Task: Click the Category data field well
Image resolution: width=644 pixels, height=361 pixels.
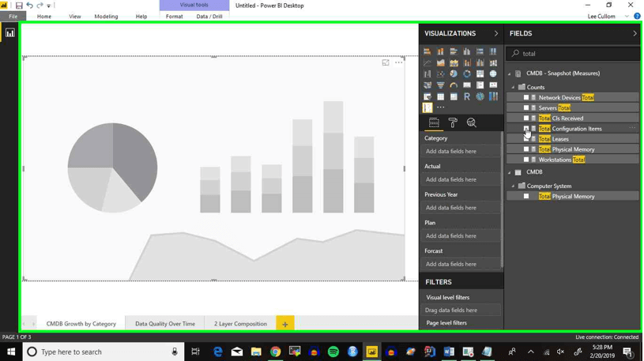Action: [461, 151]
